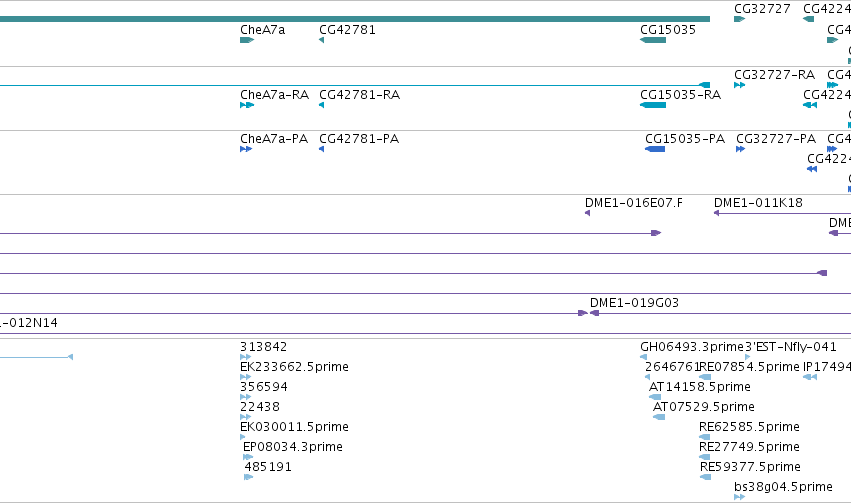The width and height of the screenshot is (851, 503).
Task: Click the CG15035 gene block
Action: (x=653, y=40)
